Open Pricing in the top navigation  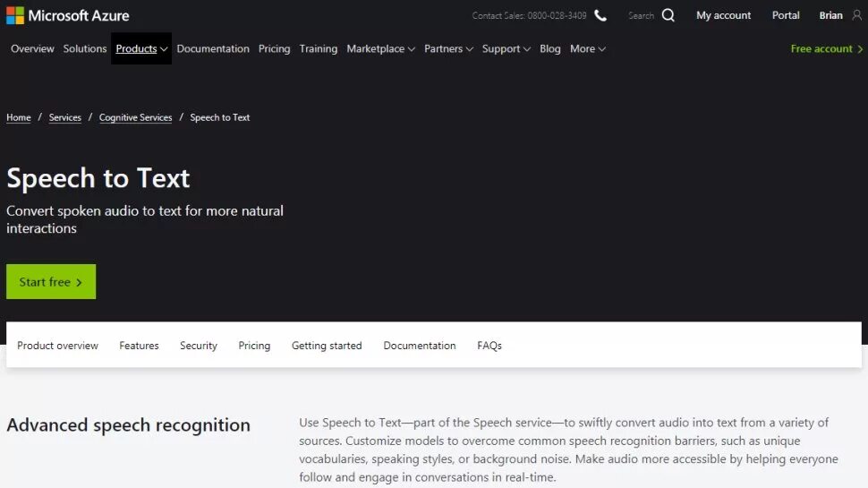click(274, 48)
